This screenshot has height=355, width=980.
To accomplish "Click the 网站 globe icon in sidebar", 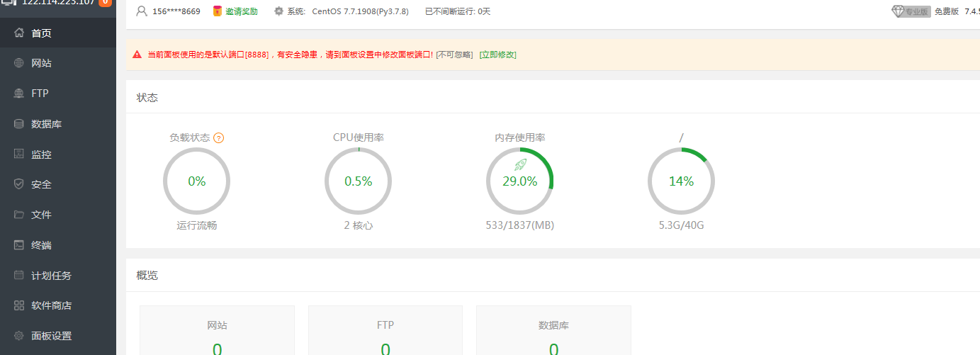I will [19, 63].
